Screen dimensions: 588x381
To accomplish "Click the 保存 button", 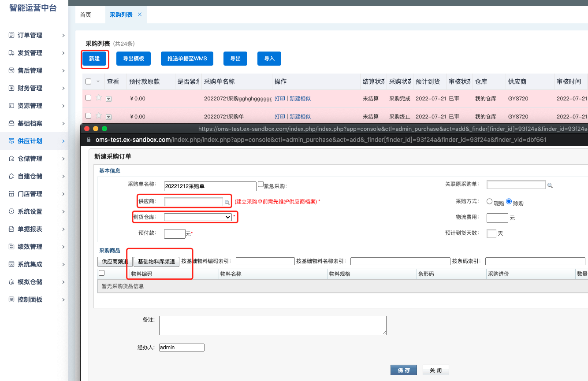I will coord(404,370).
